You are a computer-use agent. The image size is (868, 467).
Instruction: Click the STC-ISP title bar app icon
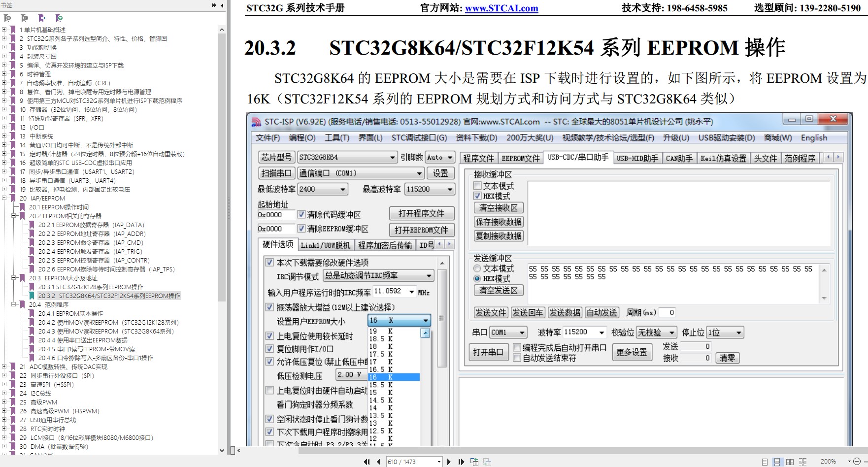click(x=256, y=122)
